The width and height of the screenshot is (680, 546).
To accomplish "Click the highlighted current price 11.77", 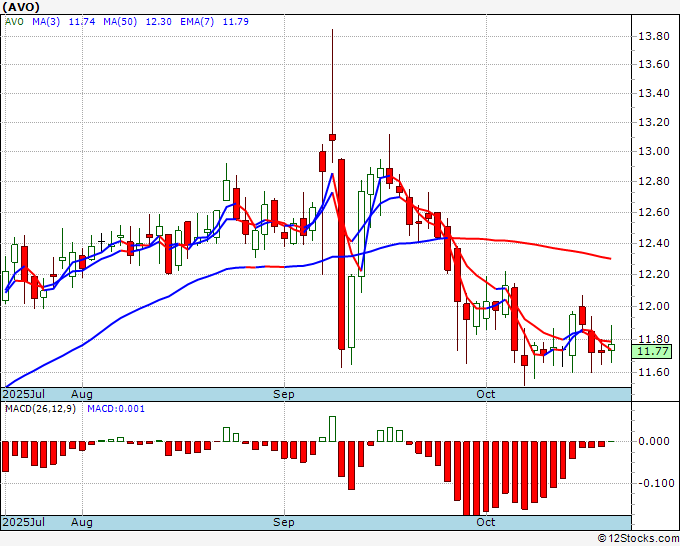I will click(x=652, y=351).
